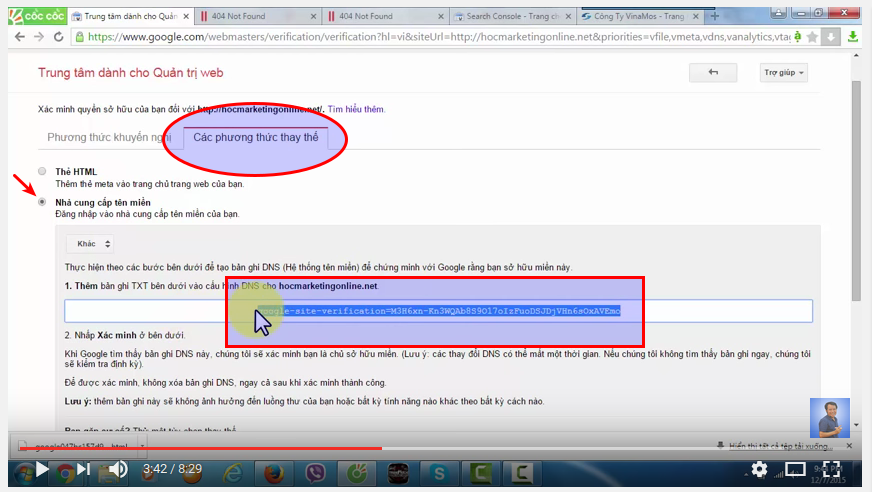This screenshot has width=872, height=492.
Task: Switch to Công Ty VinaMos tab
Action: [638, 17]
